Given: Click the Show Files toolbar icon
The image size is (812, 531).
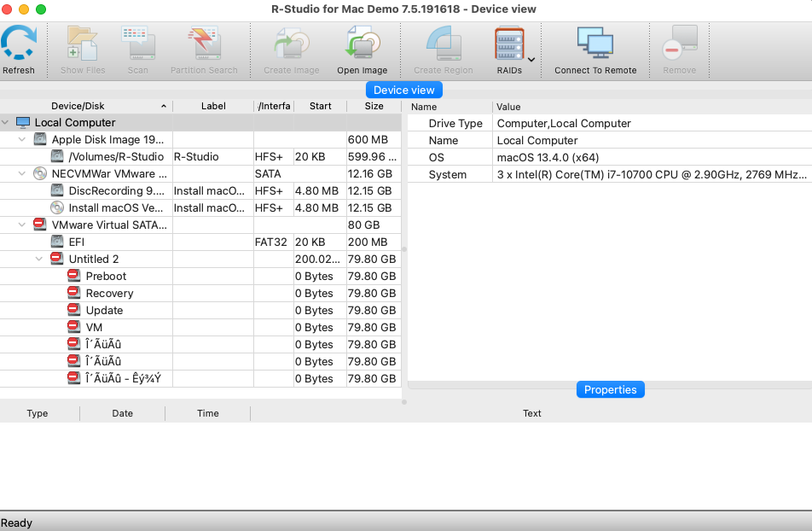Looking at the screenshot, I should (83, 43).
